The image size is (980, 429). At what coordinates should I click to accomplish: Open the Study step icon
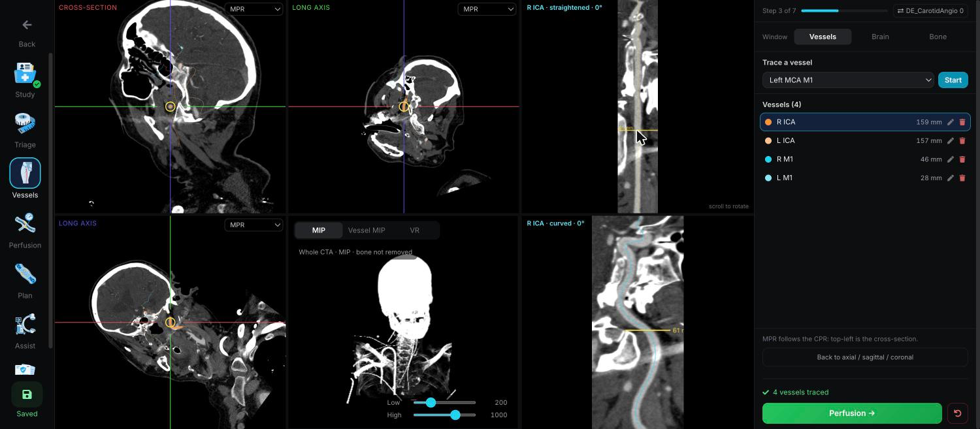pos(25,74)
